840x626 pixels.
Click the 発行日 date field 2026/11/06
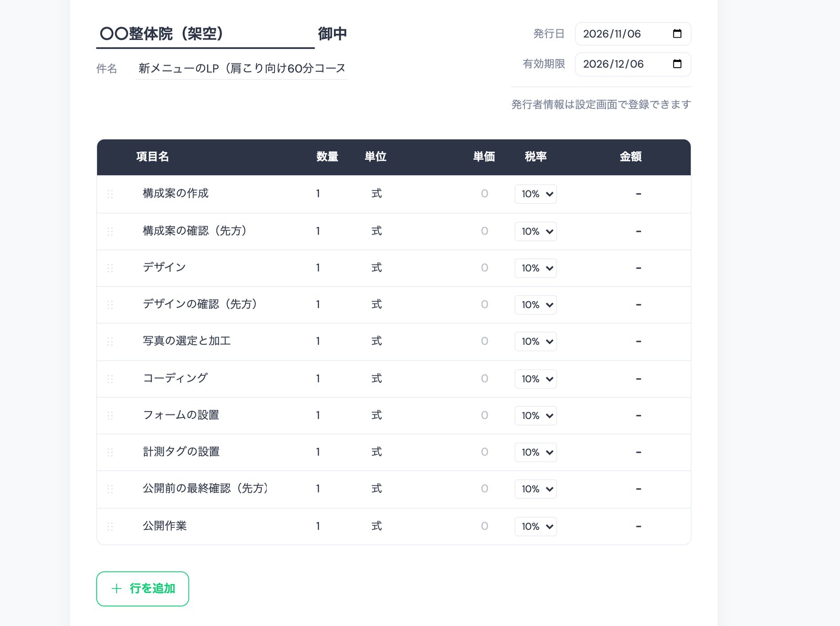(x=633, y=34)
